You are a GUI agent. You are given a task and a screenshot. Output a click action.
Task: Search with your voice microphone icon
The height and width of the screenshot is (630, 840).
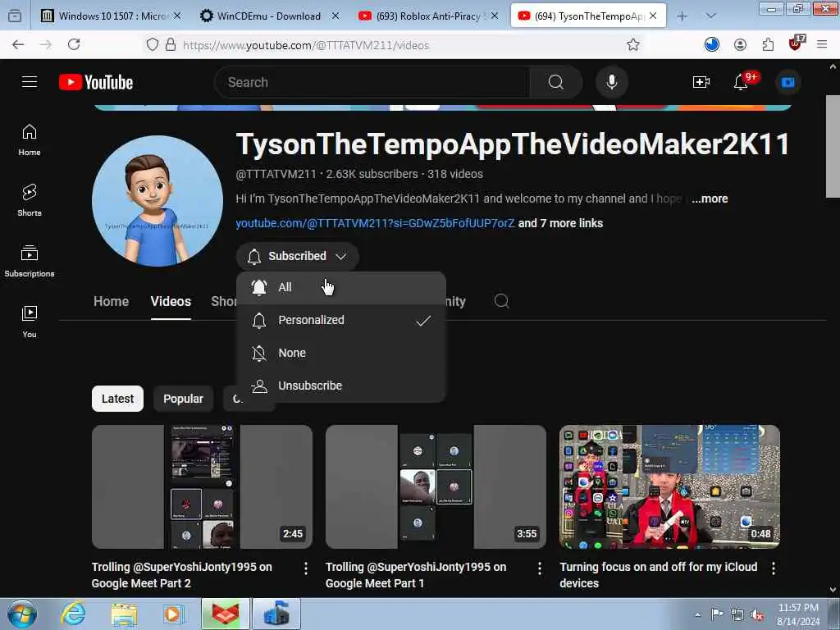(611, 82)
